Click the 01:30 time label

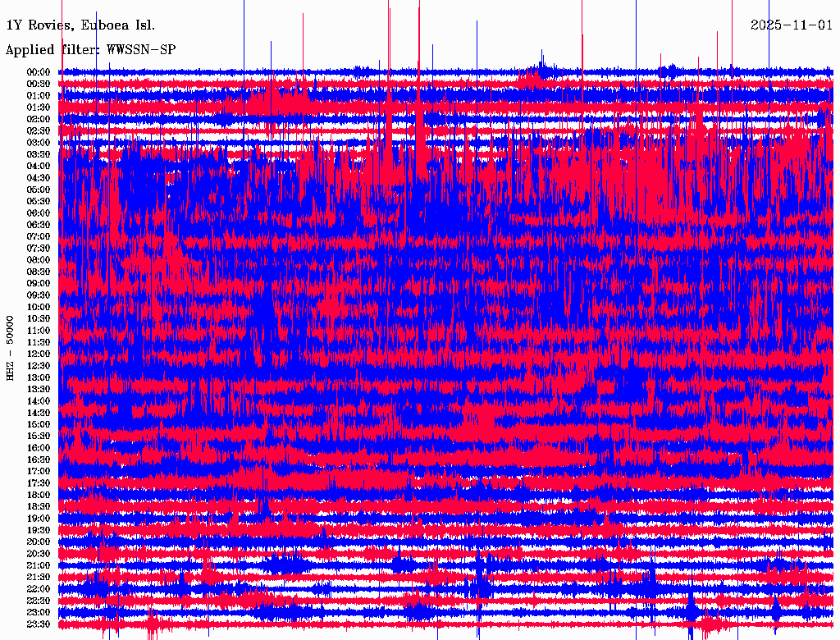(39, 107)
